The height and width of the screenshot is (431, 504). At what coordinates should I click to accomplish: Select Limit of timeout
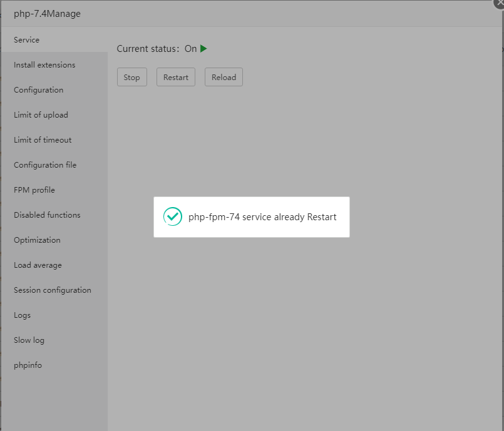point(54,140)
